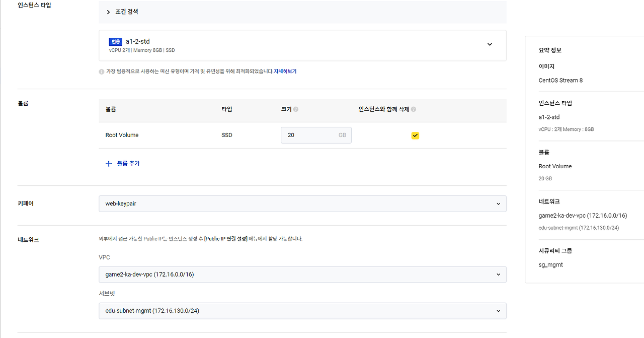The width and height of the screenshot is (644, 338).
Task: Click game2-ka-dev-vpc in summary 네트워크
Action: coord(583,216)
